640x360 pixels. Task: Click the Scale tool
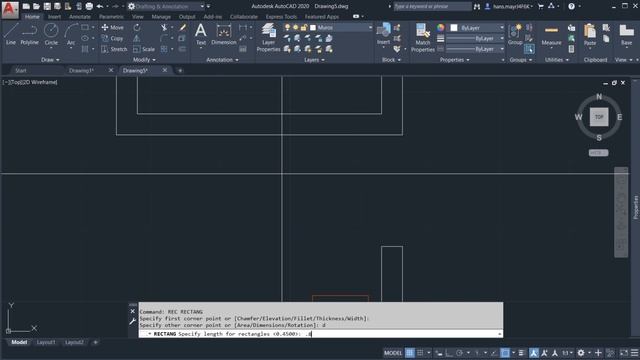tap(144, 49)
